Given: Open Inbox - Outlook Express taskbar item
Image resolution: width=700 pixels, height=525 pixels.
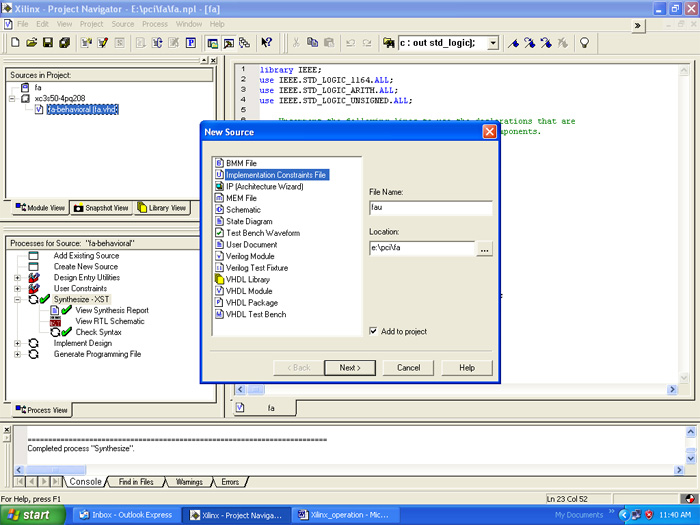Looking at the screenshot, I should point(126,515).
